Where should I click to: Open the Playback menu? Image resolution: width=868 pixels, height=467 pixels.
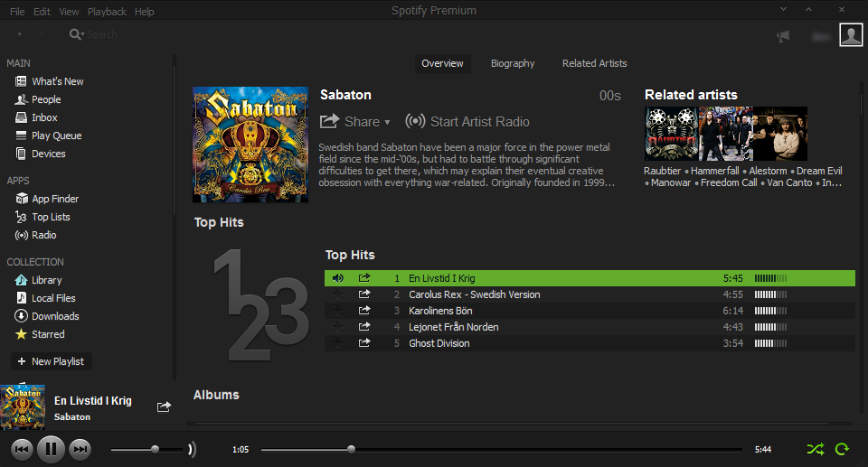[x=107, y=12]
